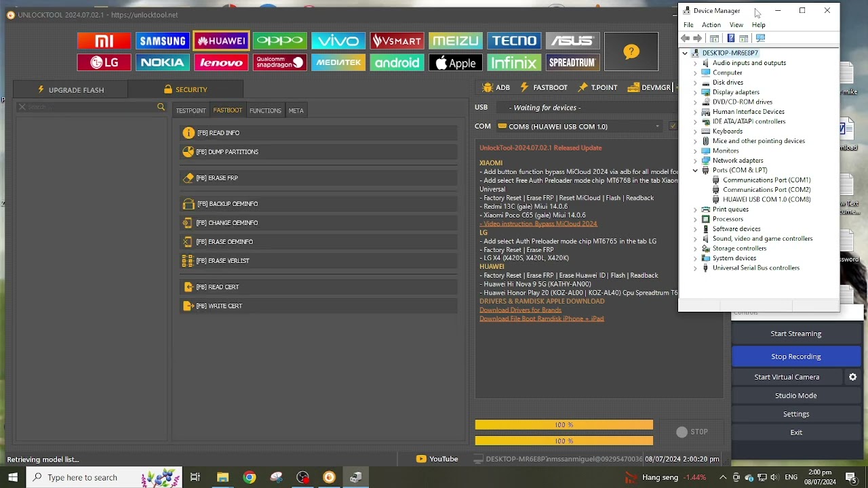Open the Xiaomi MI brand tile
Image resolution: width=868 pixels, height=488 pixels.
104,41
